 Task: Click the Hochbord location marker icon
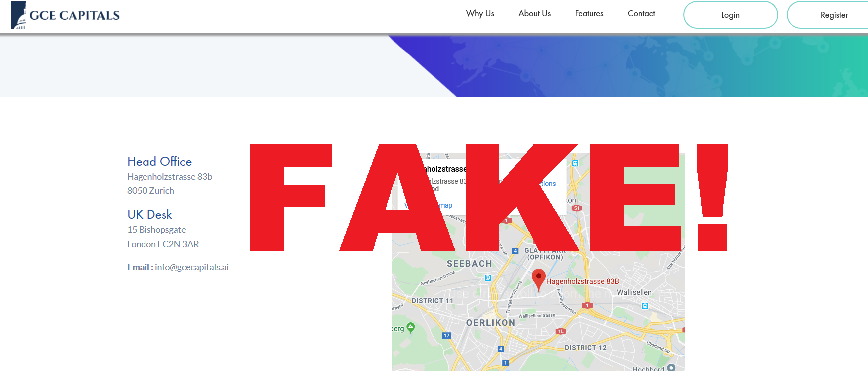point(671,368)
